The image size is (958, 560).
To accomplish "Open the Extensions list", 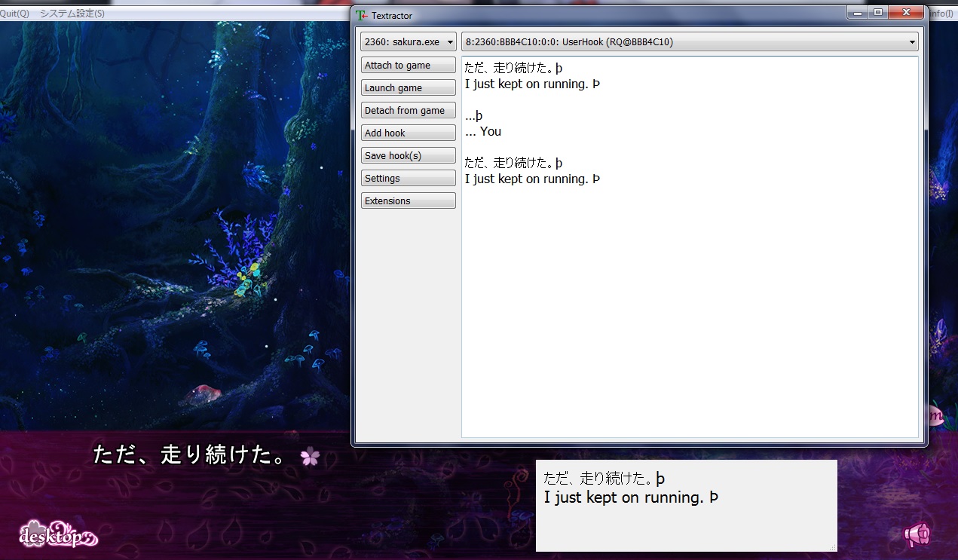I will [408, 201].
